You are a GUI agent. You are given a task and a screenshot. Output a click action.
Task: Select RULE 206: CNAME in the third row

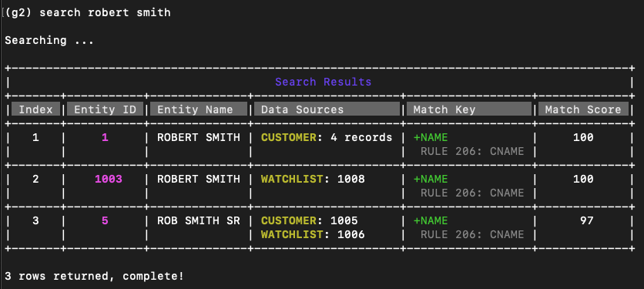pos(472,235)
